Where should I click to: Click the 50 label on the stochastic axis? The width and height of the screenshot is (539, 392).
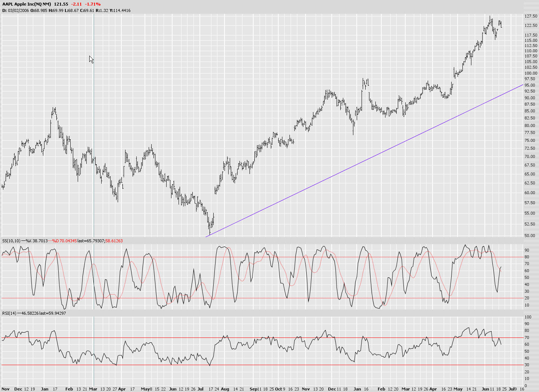tap(527, 277)
